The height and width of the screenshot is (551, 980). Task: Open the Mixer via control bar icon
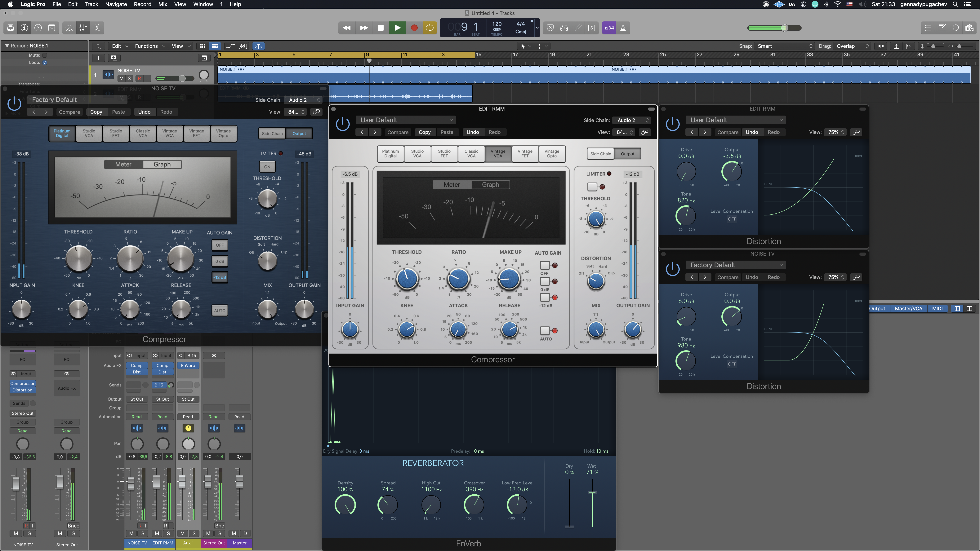pyautogui.click(x=83, y=28)
